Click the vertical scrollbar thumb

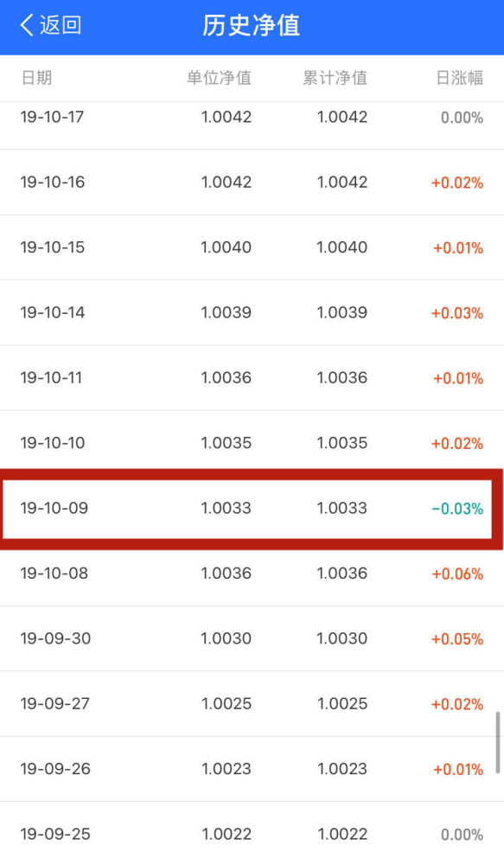499,742
